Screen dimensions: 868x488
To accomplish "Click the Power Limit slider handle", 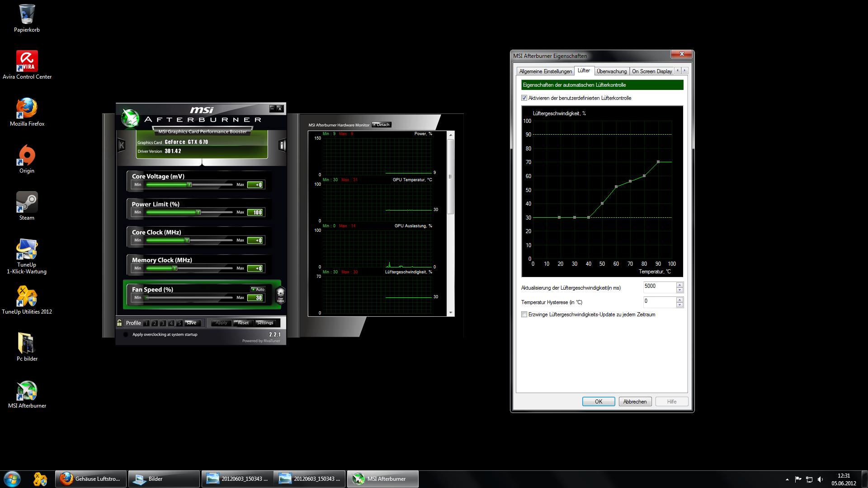I will [x=198, y=212].
